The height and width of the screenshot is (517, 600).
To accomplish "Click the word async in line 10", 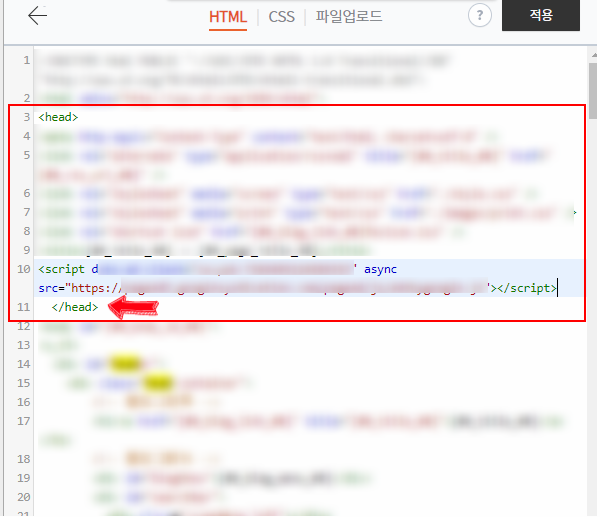I will pos(380,269).
